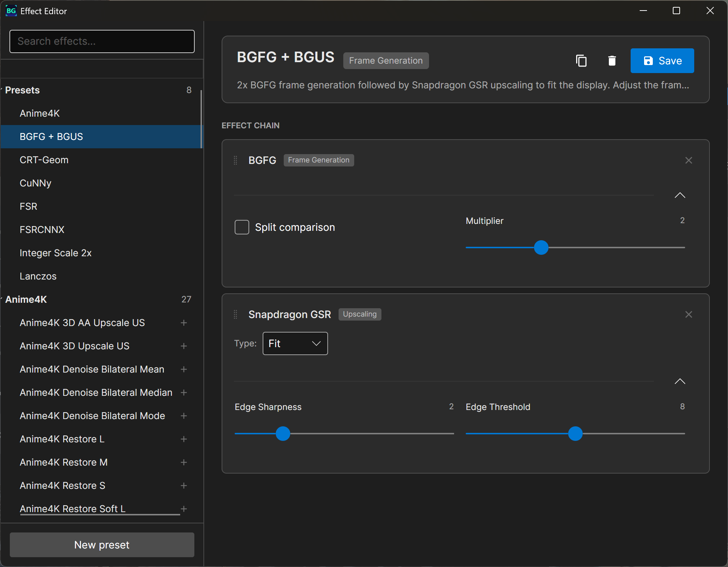Enable the Split comparison checkbox
Screen dimensions: 728x567
pos(242,227)
